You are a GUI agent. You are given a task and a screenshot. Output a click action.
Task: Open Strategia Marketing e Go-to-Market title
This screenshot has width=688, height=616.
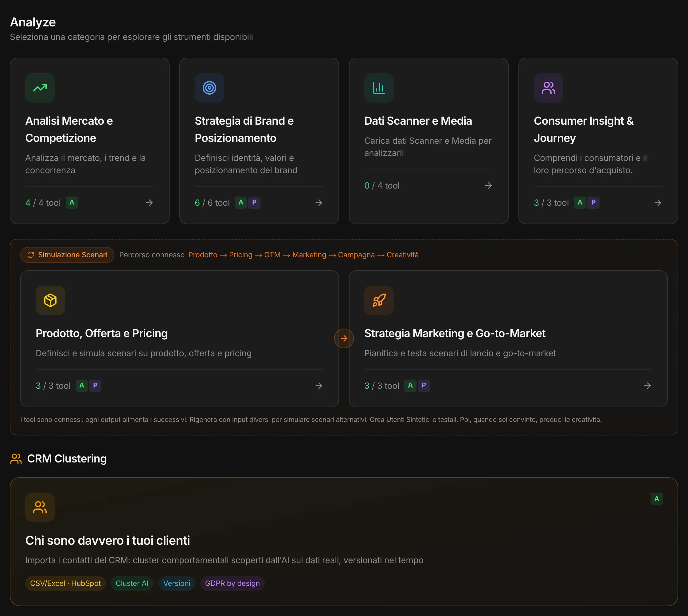point(455,333)
